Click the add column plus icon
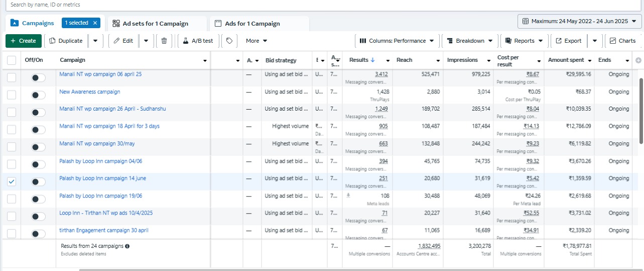 coord(638,60)
